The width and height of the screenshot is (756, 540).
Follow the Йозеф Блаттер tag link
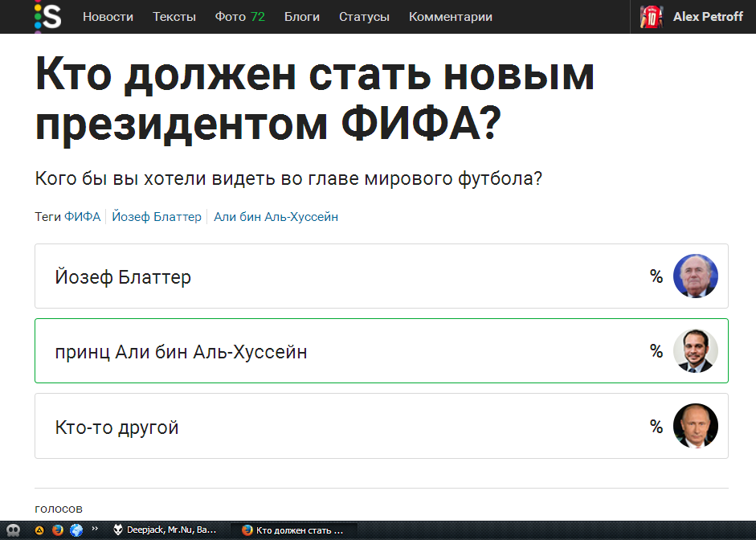point(157,217)
